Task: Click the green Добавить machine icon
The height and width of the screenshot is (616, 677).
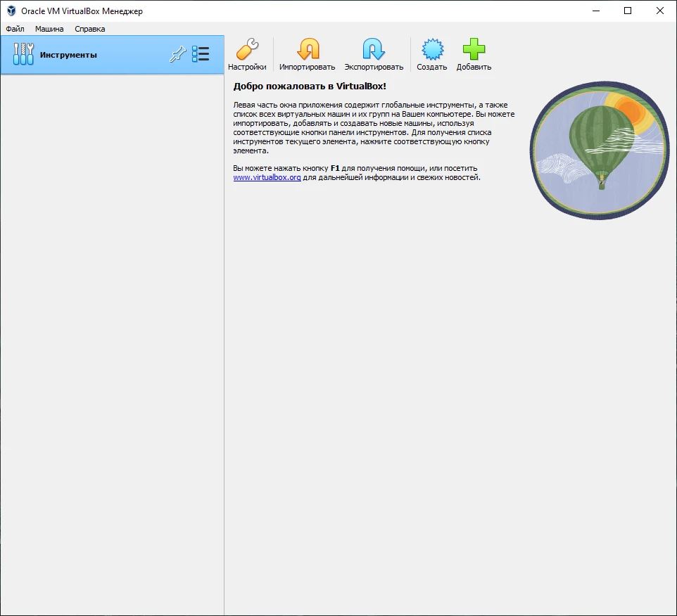Action: point(473,49)
